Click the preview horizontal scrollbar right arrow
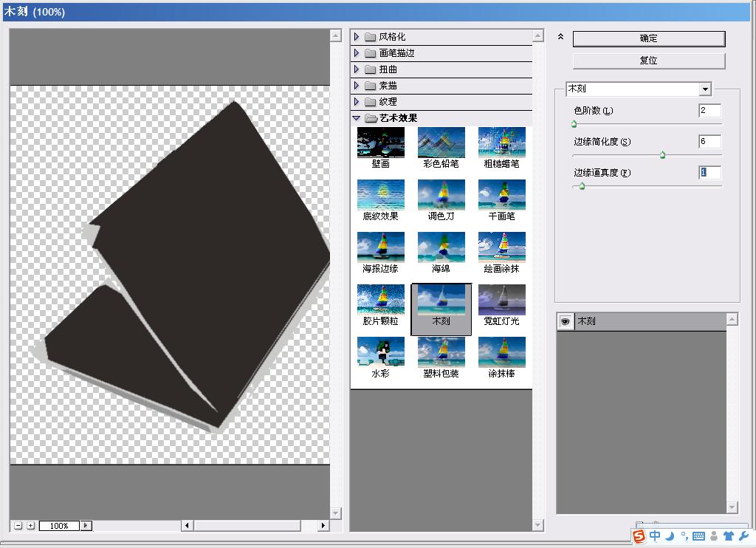Screen dimensions: 756x548 tap(323, 525)
